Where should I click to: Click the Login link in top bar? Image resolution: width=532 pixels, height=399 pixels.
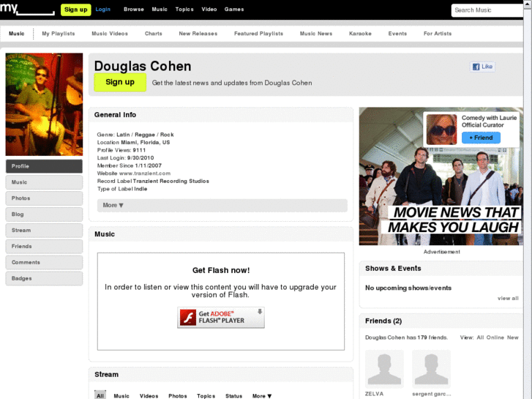point(102,10)
